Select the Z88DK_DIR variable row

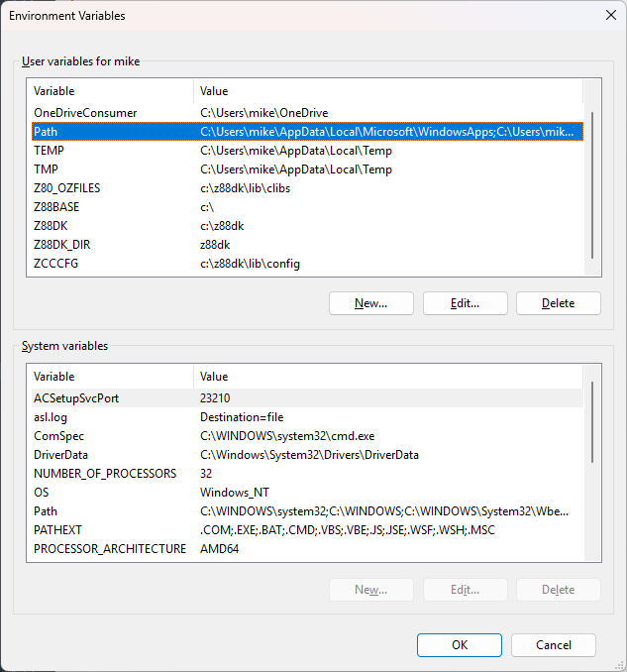[62, 245]
